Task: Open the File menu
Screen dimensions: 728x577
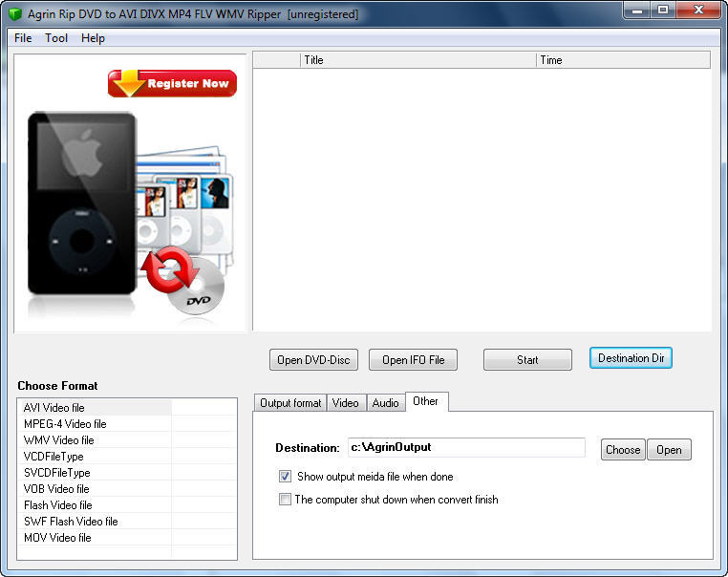Action: pos(23,38)
